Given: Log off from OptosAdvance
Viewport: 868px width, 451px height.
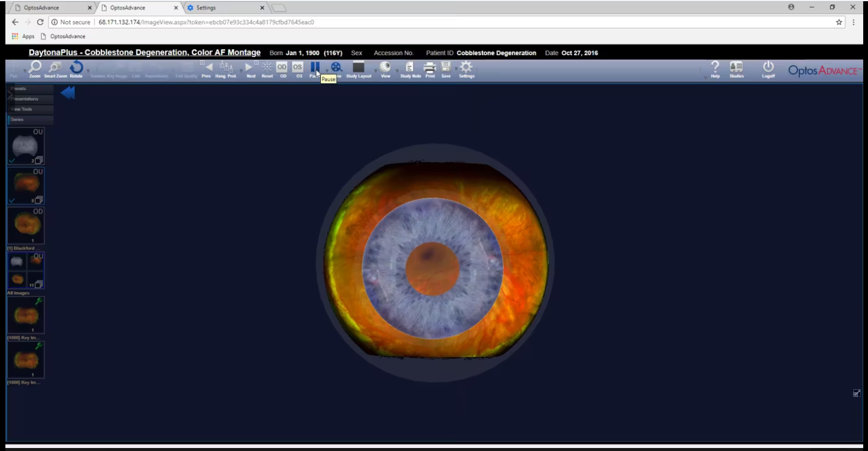Looking at the screenshot, I should (x=768, y=68).
